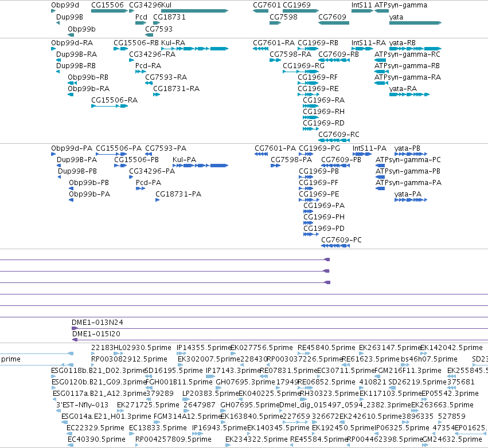Click the CG15506 gene label in top track

tap(107, 5)
